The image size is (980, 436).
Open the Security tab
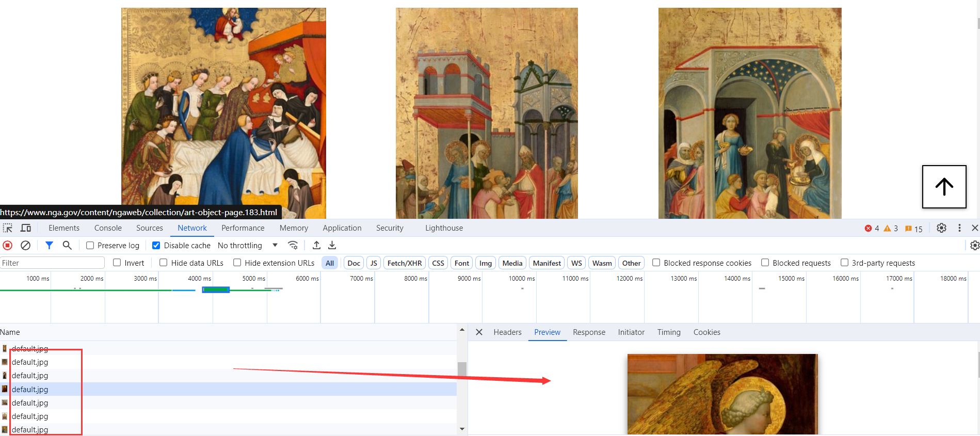click(390, 228)
